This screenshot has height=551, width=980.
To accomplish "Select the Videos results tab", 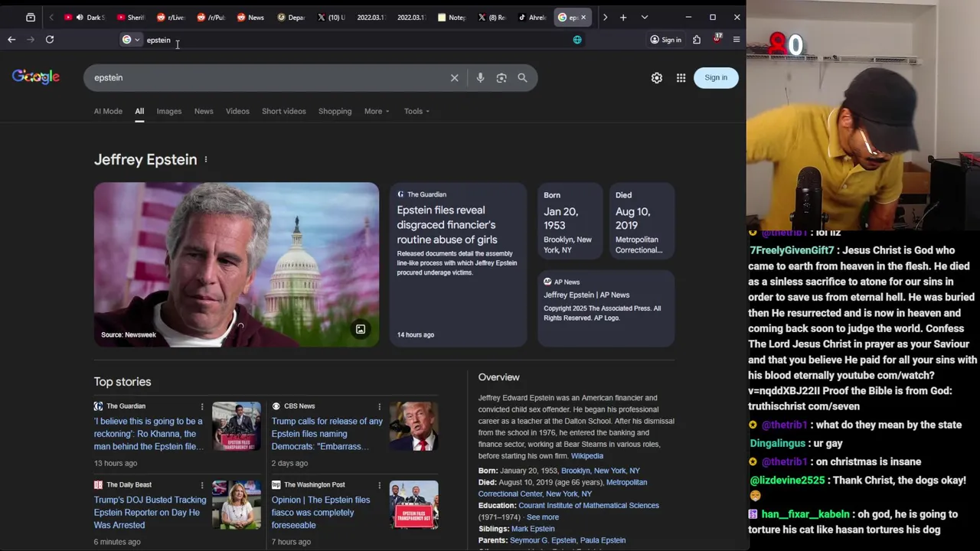I will click(x=237, y=111).
